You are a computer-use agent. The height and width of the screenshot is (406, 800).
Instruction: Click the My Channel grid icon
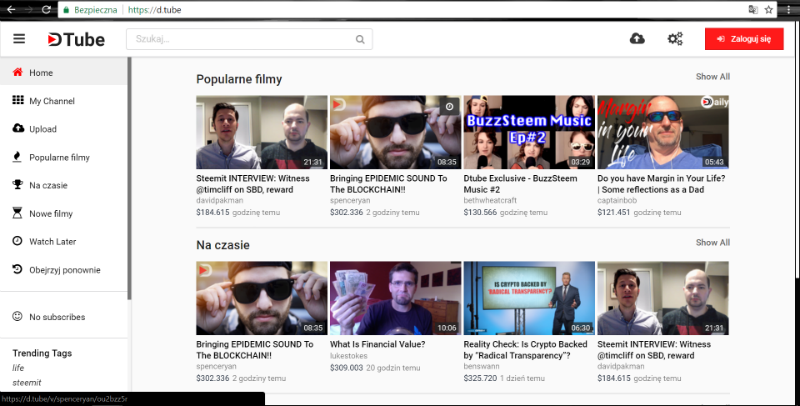[x=18, y=100]
